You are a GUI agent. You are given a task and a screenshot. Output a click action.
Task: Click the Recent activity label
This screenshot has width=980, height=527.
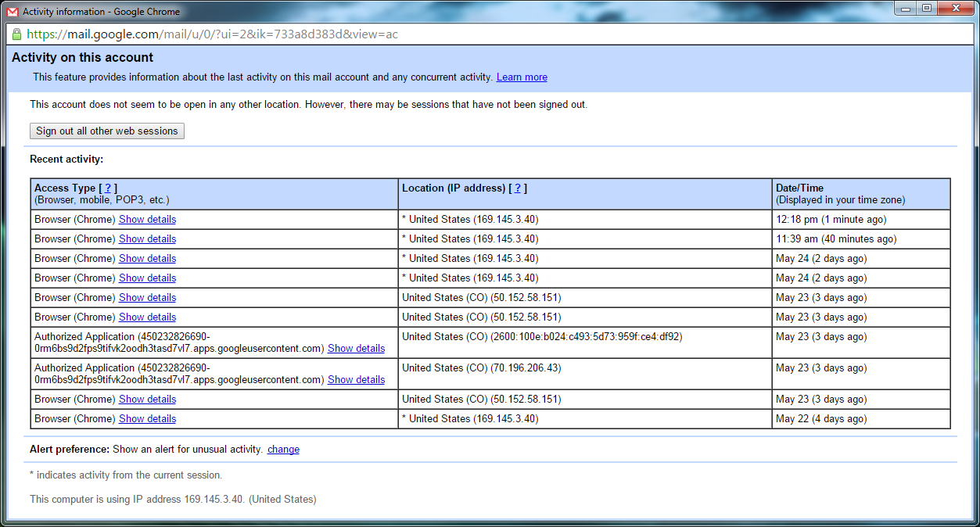coord(66,160)
